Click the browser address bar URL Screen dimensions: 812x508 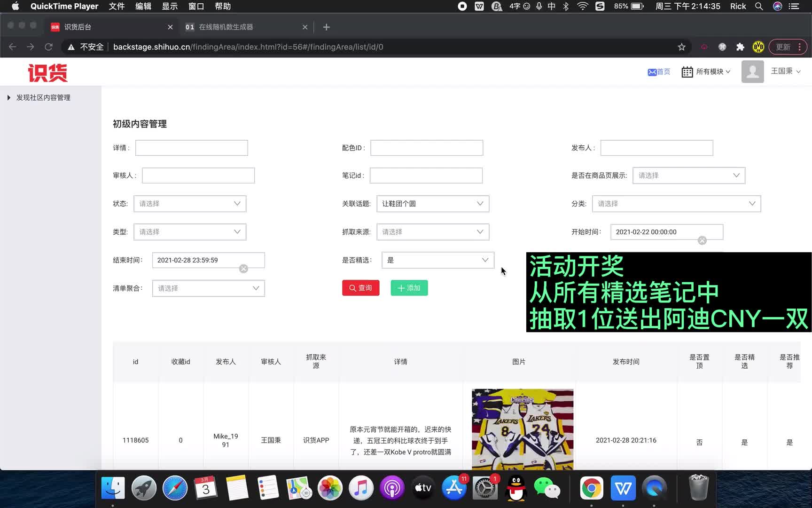click(248, 47)
